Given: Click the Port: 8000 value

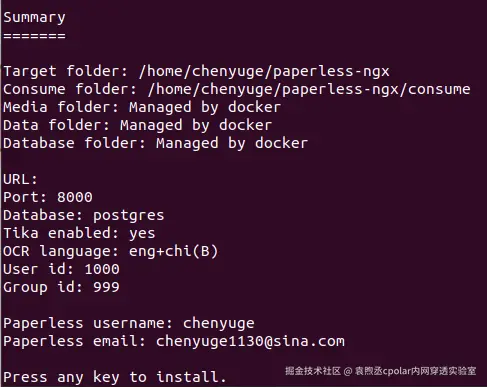Looking at the screenshot, I should click(x=75, y=197).
